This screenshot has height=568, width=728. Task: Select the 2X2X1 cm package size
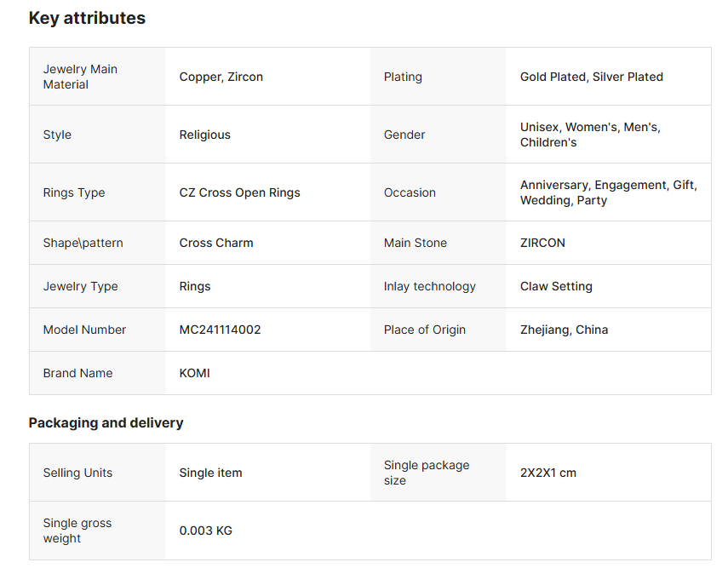pyautogui.click(x=547, y=473)
